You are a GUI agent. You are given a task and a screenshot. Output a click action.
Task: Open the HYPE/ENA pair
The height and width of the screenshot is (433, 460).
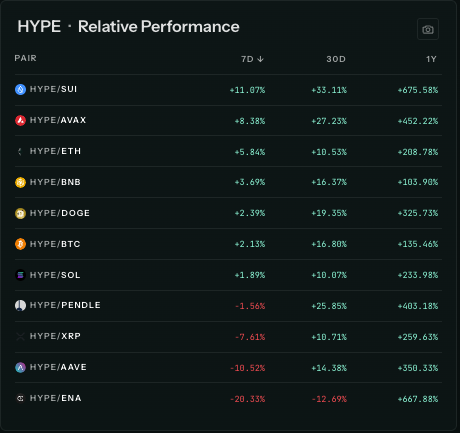56,398
